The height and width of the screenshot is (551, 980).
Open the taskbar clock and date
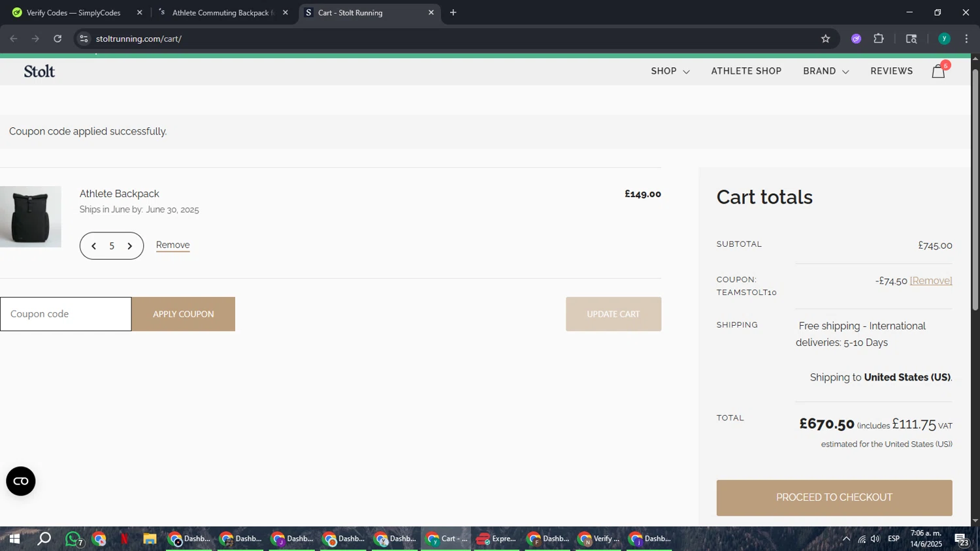tap(926, 539)
